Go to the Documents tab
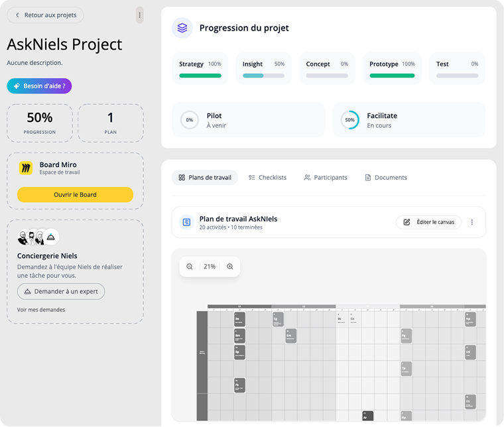The width and height of the screenshot is (504, 427). click(x=386, y=178)
